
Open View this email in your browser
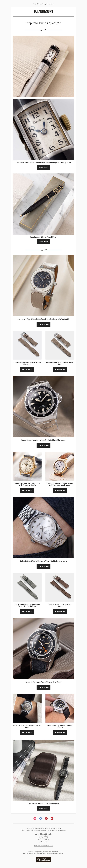(x=43, y=4)
